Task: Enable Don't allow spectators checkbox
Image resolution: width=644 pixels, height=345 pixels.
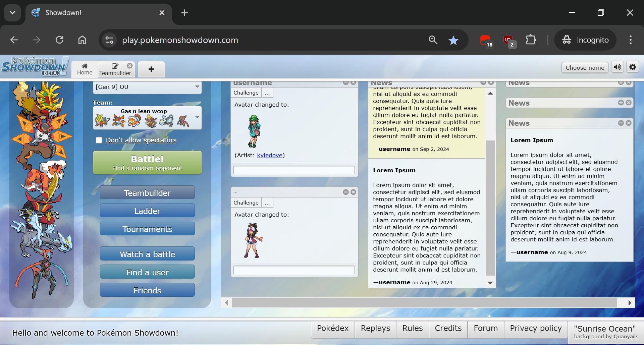Action: point(99,140)
